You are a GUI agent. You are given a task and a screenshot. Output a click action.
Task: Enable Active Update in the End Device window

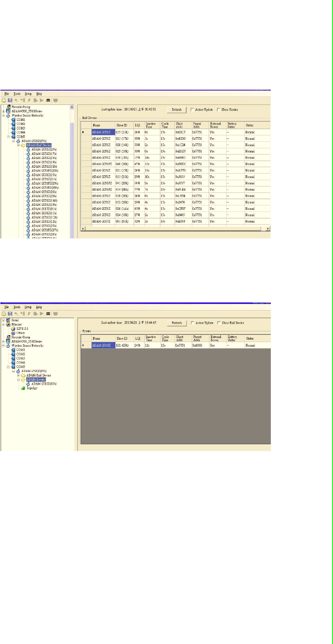coord(192,110)
